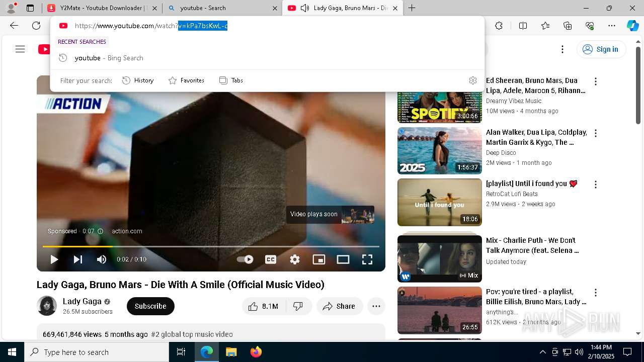Open Edge split screen icon
644x362 pixels.
click(x=523, y=26)
